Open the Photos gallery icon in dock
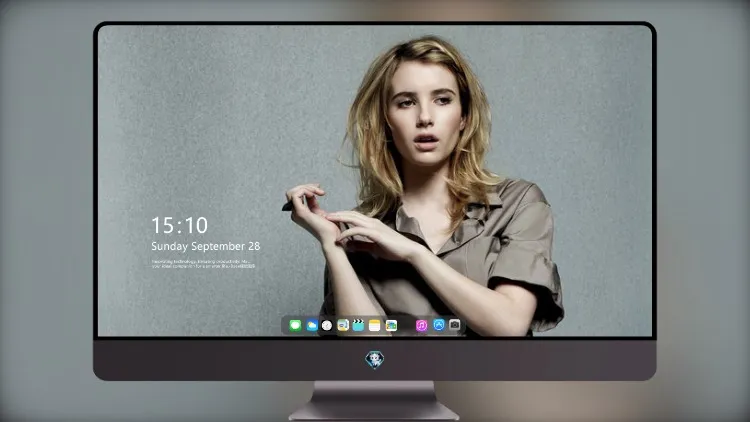This screenshot has width=750, height=422. (x=391, y=325)
